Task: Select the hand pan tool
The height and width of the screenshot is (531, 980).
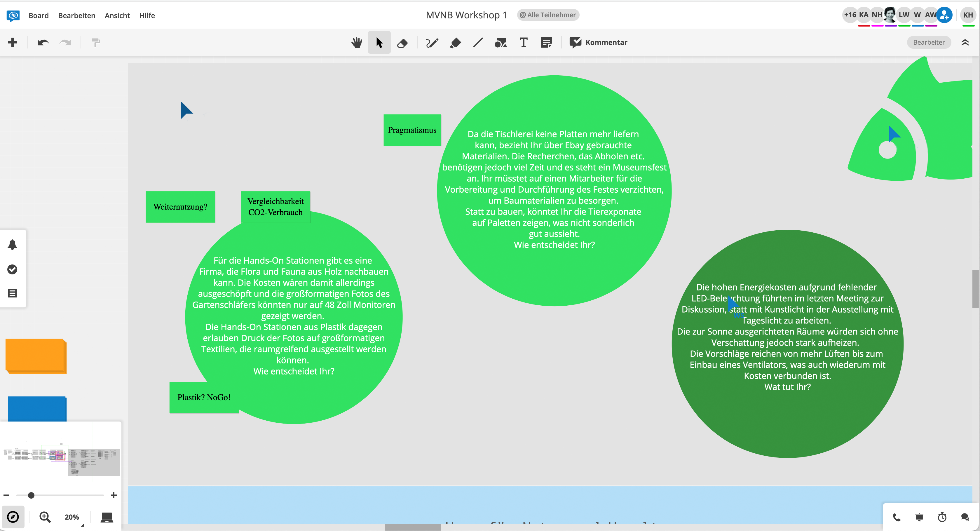Action: click(356, 42)
